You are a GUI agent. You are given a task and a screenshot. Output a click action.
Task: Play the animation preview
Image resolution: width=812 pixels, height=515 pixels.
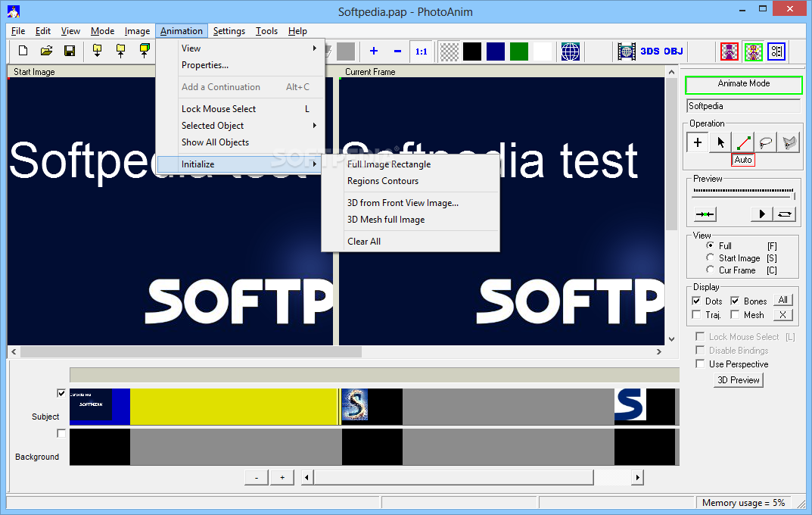(x=762, y=214)
